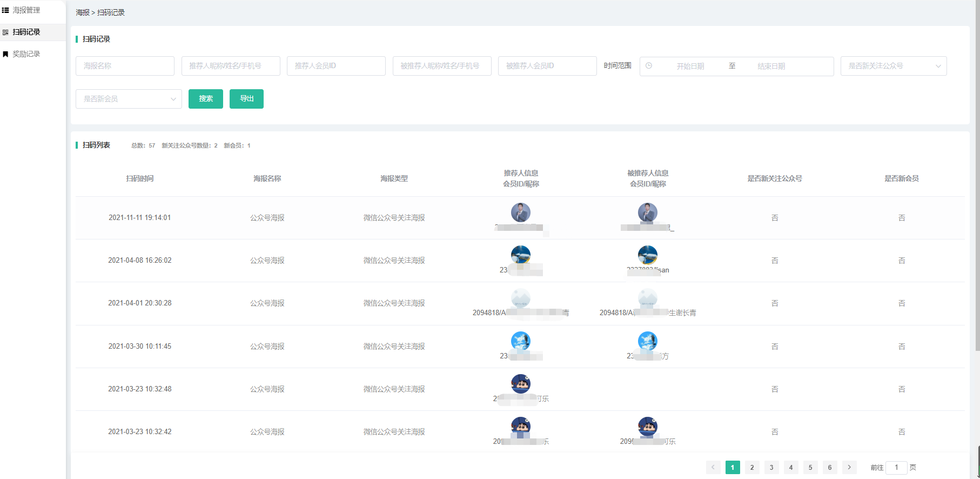This screenshot has width=980, height=479.
Task: Jump to page 6 in pagination
Action: [x=830, y=468]
